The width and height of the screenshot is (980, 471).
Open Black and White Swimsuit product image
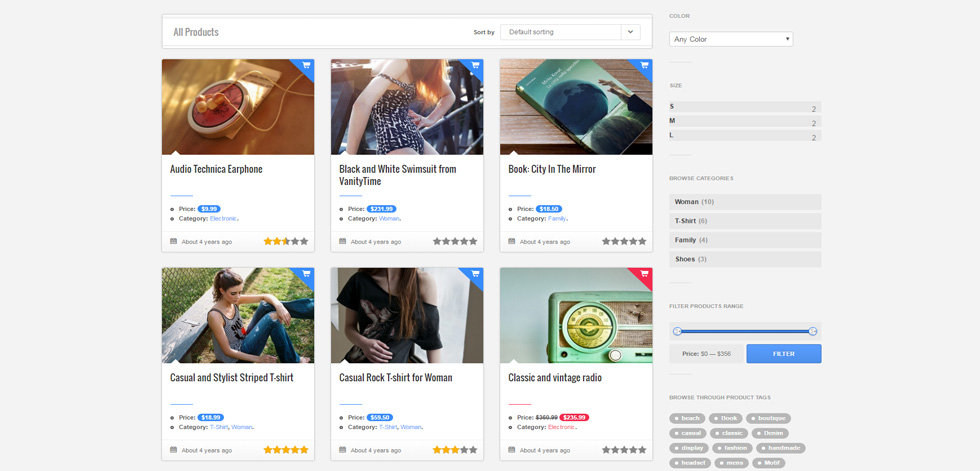407,107
